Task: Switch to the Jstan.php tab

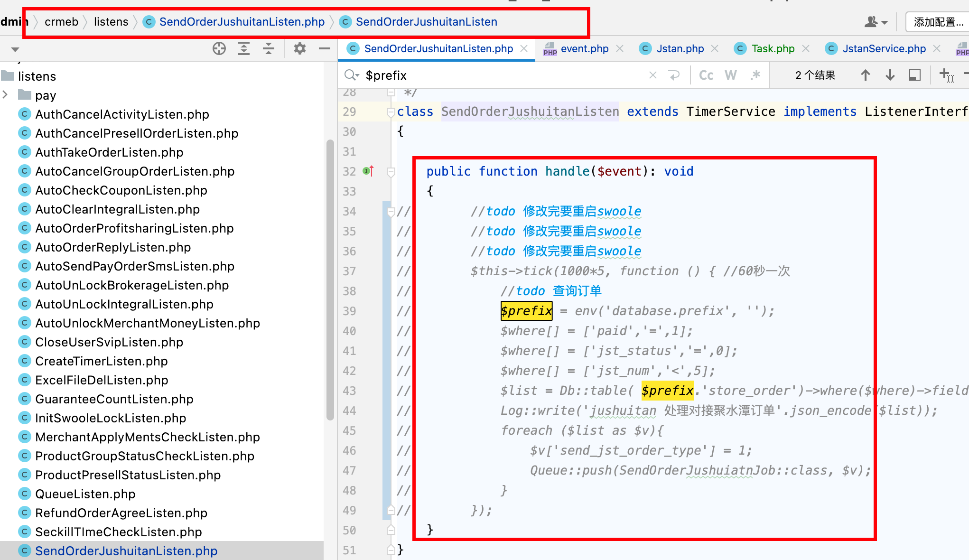Action: point(680,48)
